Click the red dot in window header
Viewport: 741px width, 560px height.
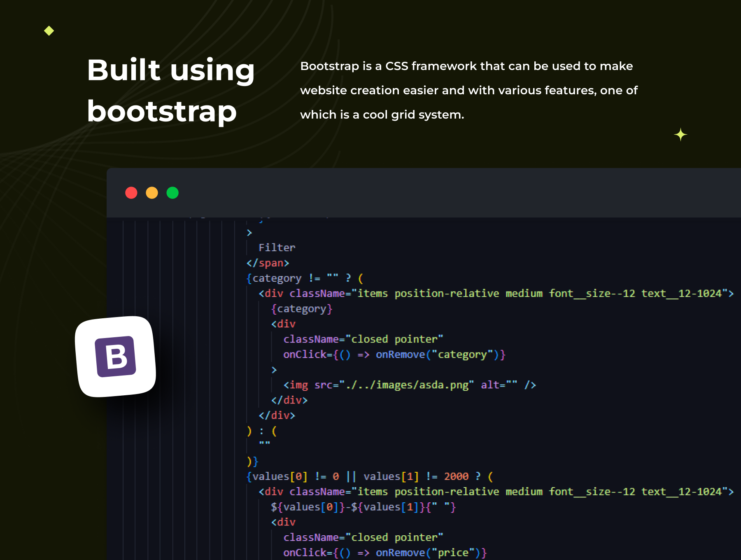(131, 193)
